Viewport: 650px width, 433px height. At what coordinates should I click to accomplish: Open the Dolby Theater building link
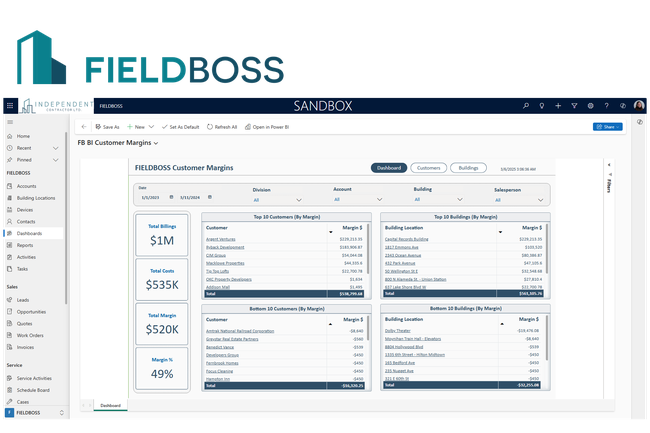(x=398, y=331)
